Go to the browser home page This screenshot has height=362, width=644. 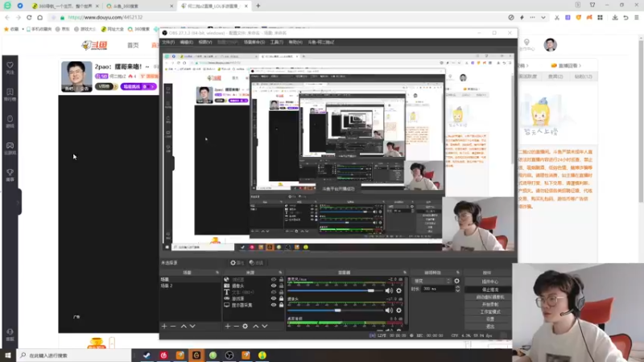39,17
